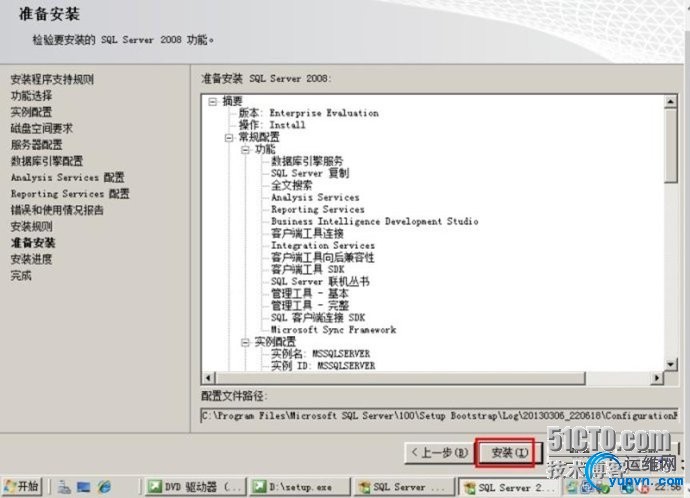Click the summary tree horizontal scroll thumb
The height and width of the screenshot is (498, 690).
400,378
